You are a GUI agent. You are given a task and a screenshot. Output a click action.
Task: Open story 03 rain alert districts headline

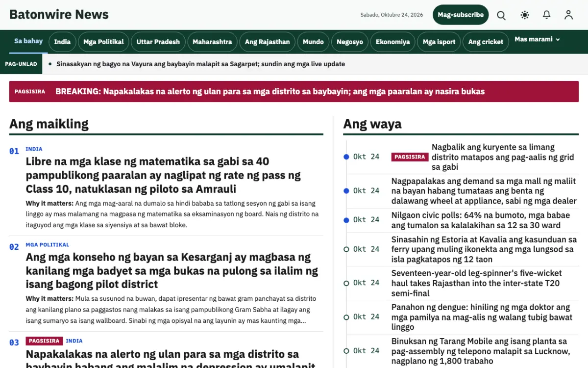(x=170, y=359)
